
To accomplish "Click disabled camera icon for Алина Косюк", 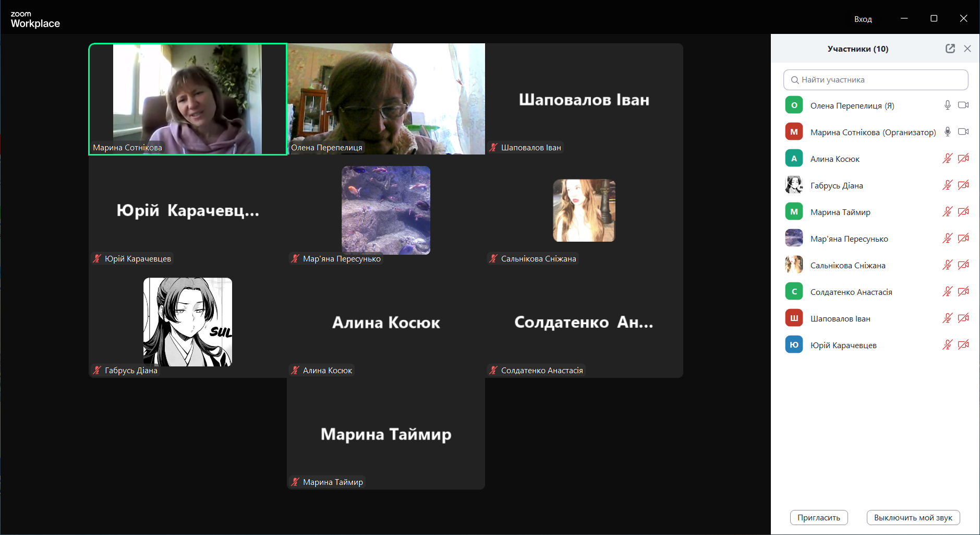I will (x=963, y=159).
